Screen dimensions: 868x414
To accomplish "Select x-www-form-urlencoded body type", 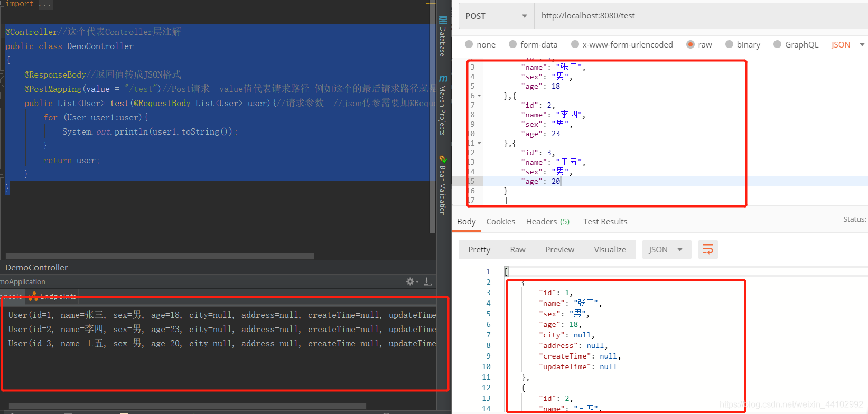I will (x=622, y=44).
